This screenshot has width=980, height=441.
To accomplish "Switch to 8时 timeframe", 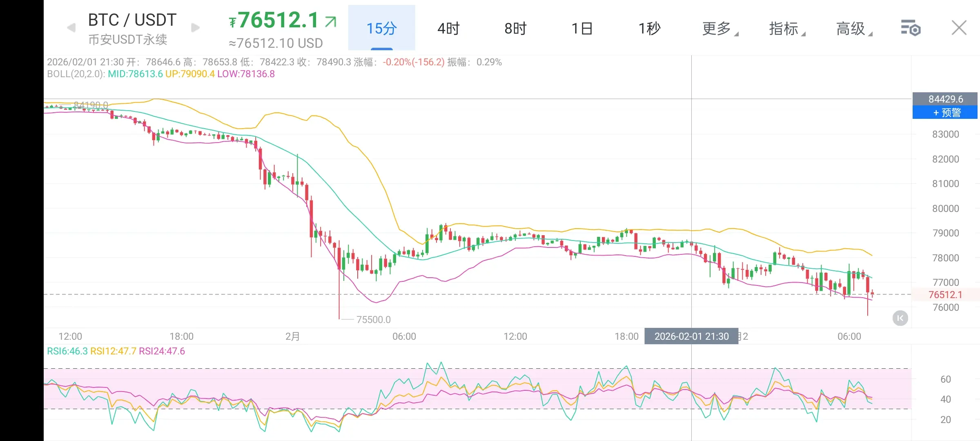I will (515, 28).
